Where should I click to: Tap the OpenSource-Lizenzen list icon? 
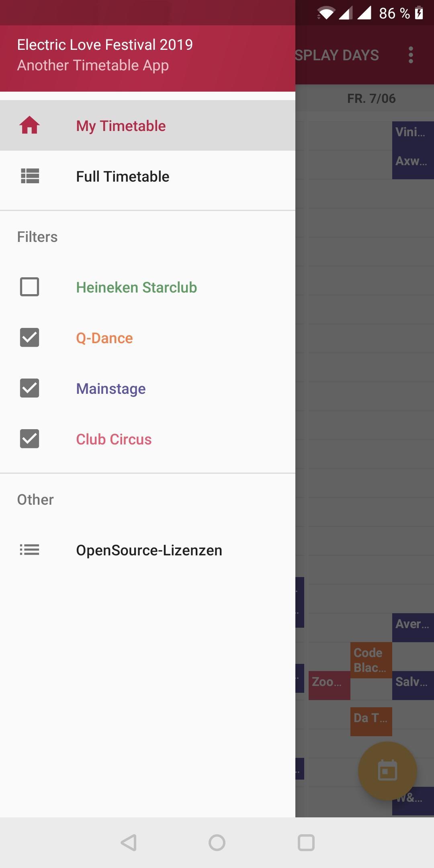pyautogui.click(x=30, y=550)
